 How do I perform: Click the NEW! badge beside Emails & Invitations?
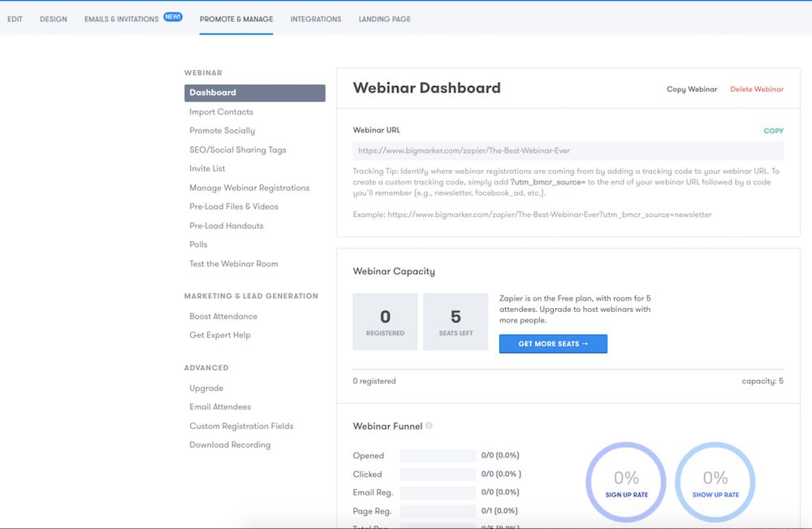click(x=173, y=17)
